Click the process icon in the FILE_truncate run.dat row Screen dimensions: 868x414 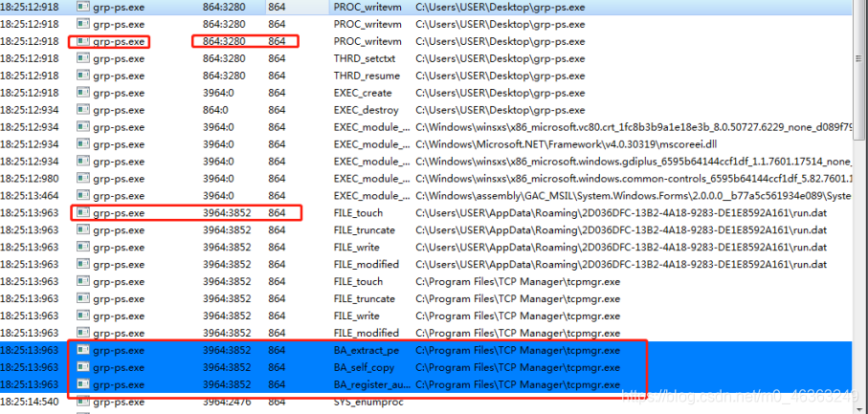pos(83,229)
